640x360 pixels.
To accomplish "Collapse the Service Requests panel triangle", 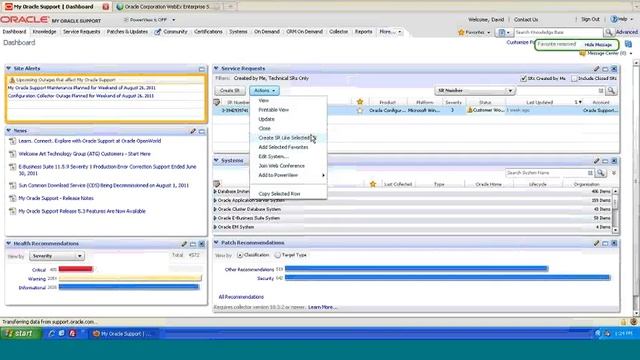I will click(216, 68).
